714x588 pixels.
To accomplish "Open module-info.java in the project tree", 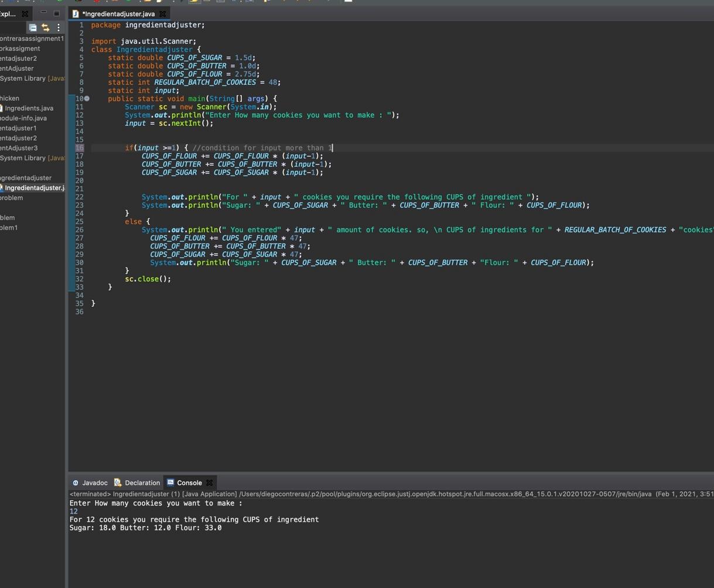I will point(23,118).
